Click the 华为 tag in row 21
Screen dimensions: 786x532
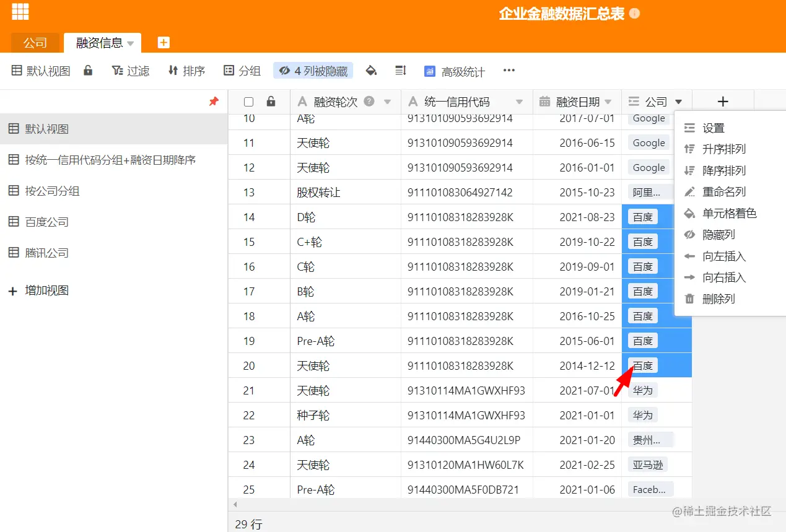pyautogui.click(x=642, y=390)
